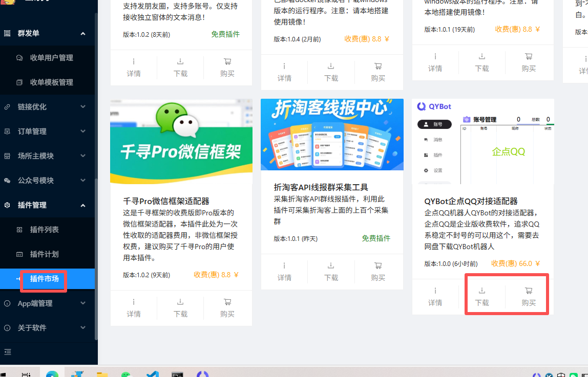Click the purchase cart icon on 千寻Pro微信框架适配器 card
The width and height of the screenshot is (588, 377).
click(x=227, y=302)
